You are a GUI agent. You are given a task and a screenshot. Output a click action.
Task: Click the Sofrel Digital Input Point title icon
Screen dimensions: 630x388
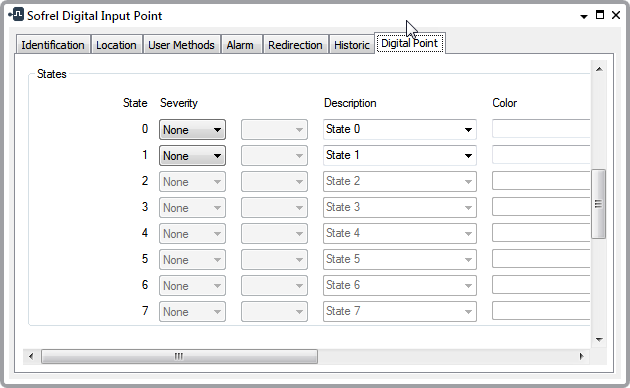coord(16,14)
